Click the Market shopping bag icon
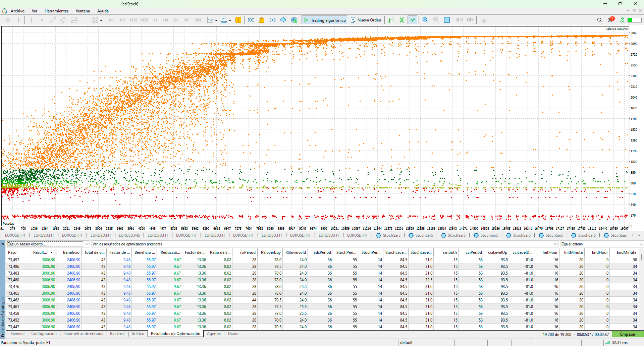 262,20
